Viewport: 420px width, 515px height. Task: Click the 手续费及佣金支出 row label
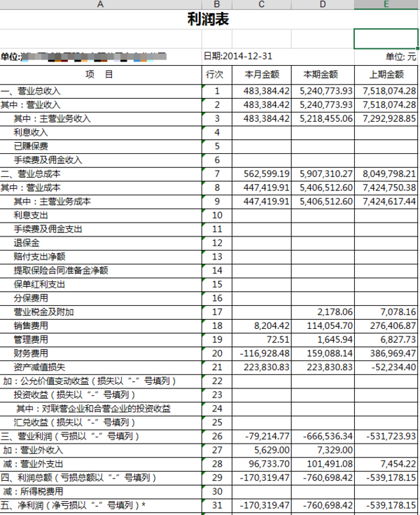[48, 229]
